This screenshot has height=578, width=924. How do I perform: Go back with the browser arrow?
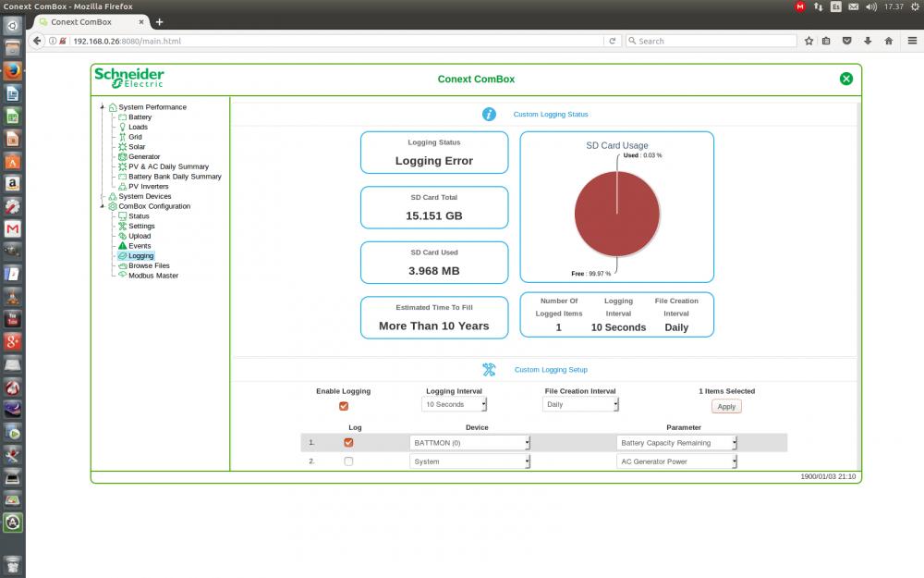tap(37, 41)
